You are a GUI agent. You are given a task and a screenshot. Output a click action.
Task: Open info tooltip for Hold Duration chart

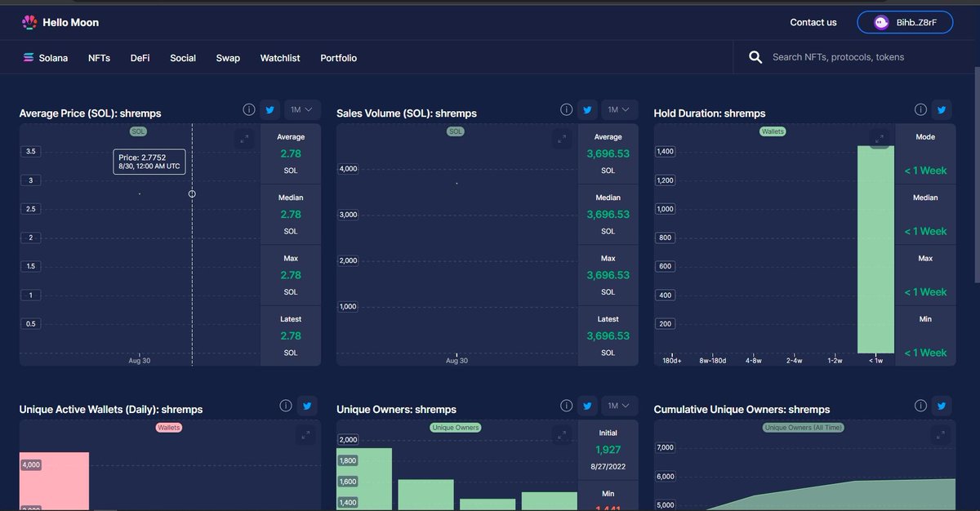(920, 109)
